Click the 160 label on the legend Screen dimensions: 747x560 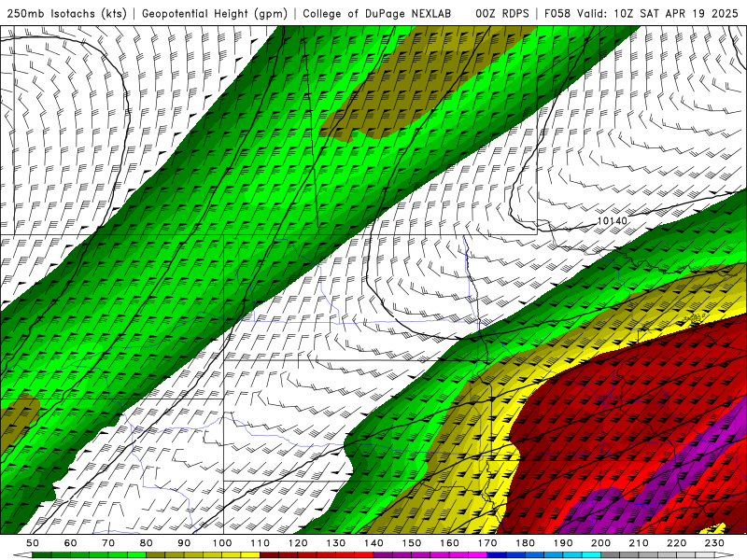449,543
